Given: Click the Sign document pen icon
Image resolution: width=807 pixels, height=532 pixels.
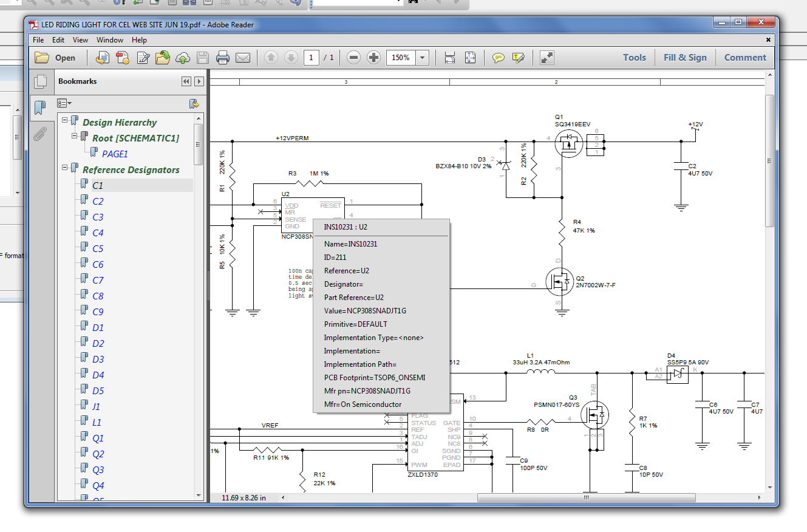Looking at the screenshot, I should pos(143,58).
